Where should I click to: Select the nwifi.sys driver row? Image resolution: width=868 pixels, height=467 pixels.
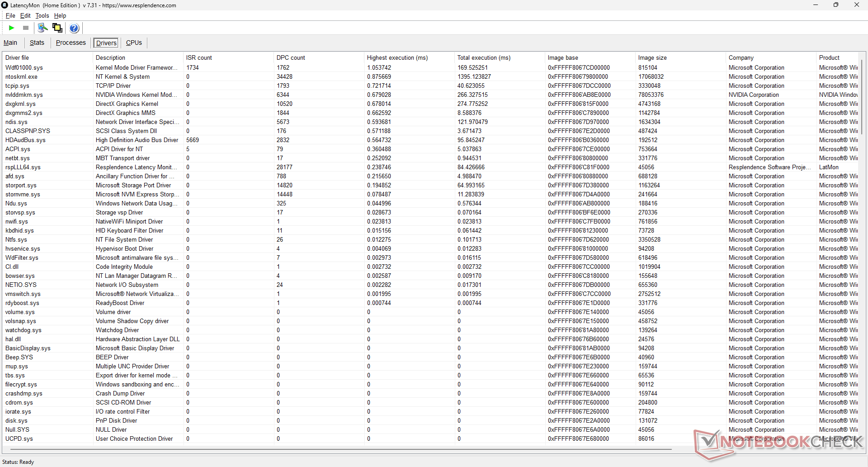coord(430,221)
